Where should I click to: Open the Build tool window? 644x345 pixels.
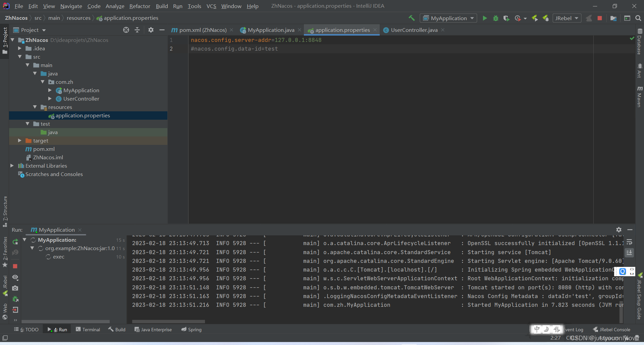117,330
